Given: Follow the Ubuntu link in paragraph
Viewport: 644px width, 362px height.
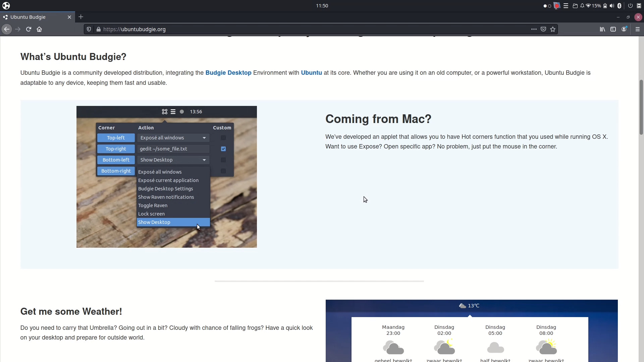Looking at the screenshot, I should pyautogui.click(x=311, y=73).
